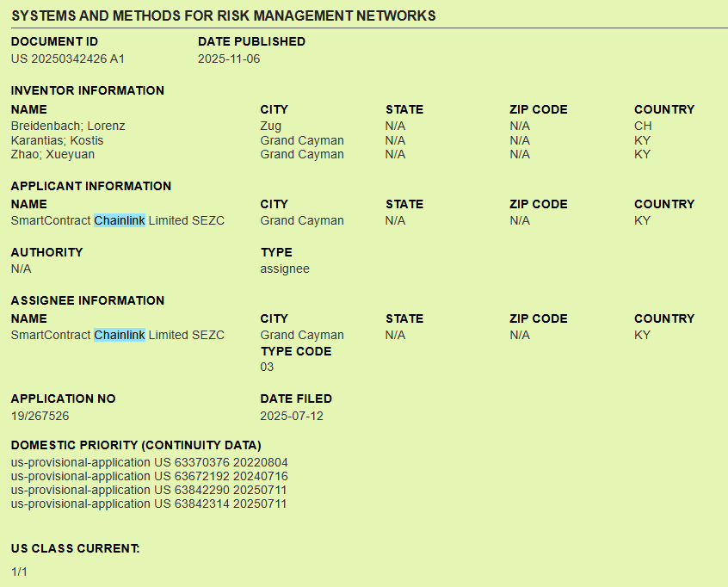Select the document ID US 20250342426 A1
This screenshot has height=587, width=728.
[x=68, y=59]
